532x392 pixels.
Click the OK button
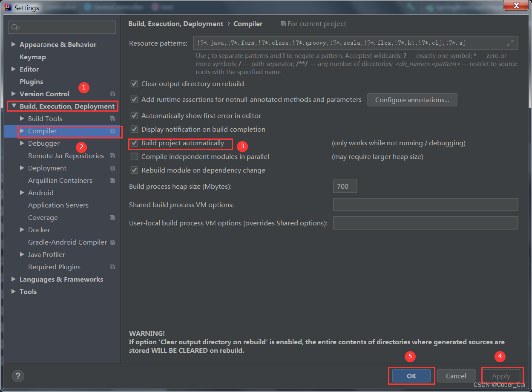click(x=411, y=376)
